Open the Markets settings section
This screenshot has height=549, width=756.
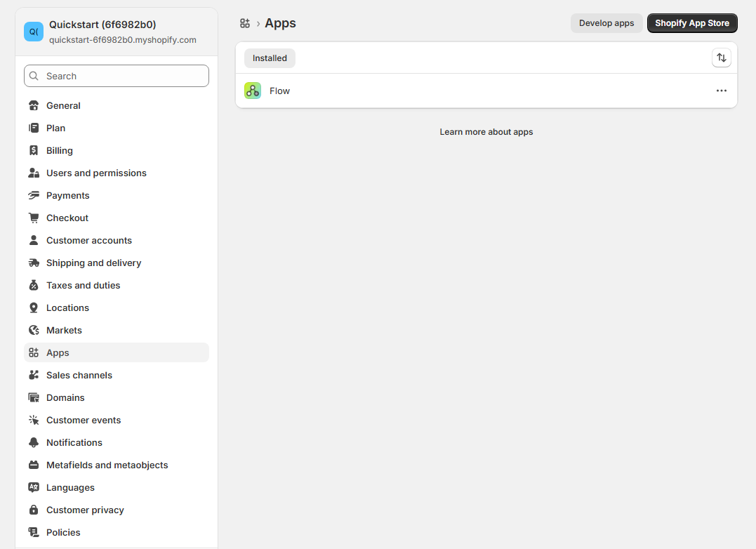click(64, 330)
